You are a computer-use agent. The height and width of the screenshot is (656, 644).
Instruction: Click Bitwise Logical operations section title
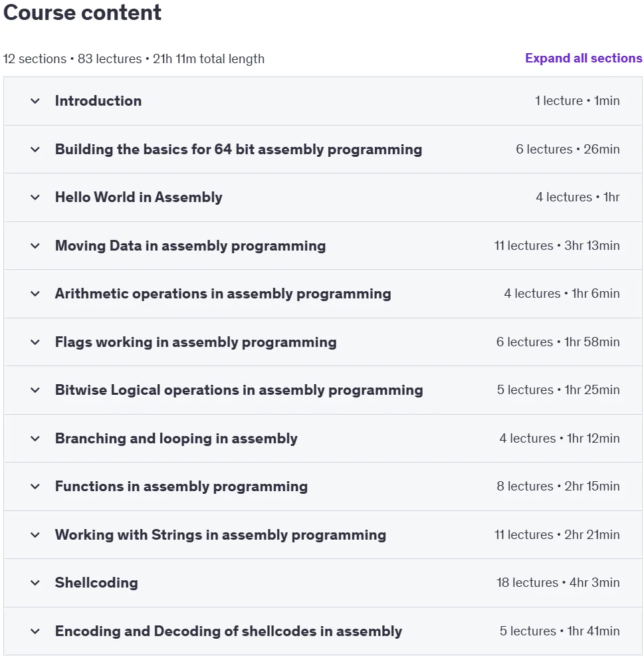[239, 390]
